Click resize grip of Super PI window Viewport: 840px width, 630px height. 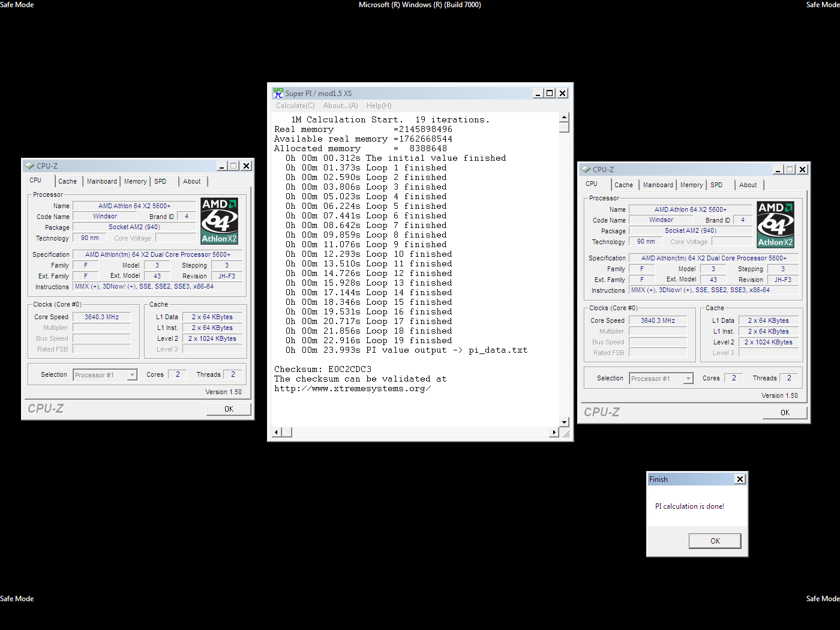[566, 434]
